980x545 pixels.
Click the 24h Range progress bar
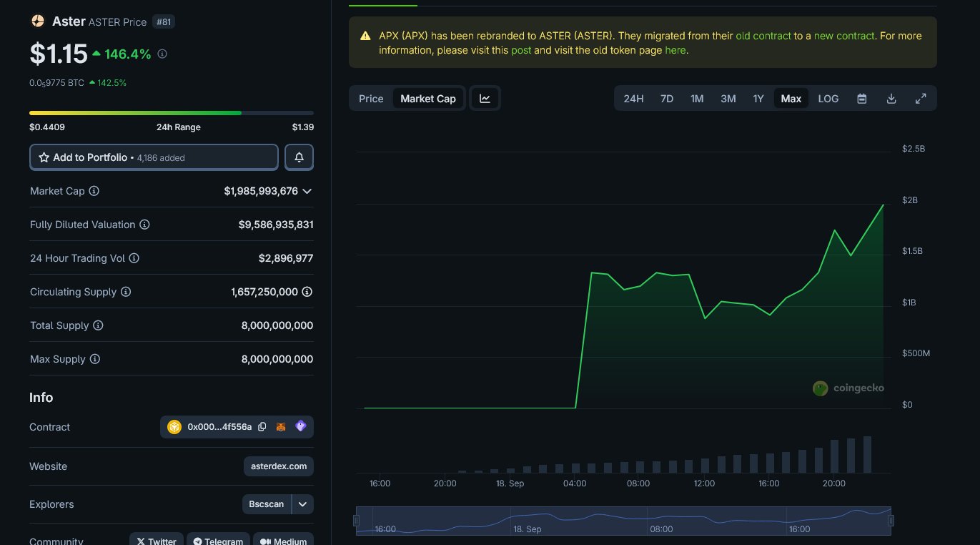(x=172, y=113)
